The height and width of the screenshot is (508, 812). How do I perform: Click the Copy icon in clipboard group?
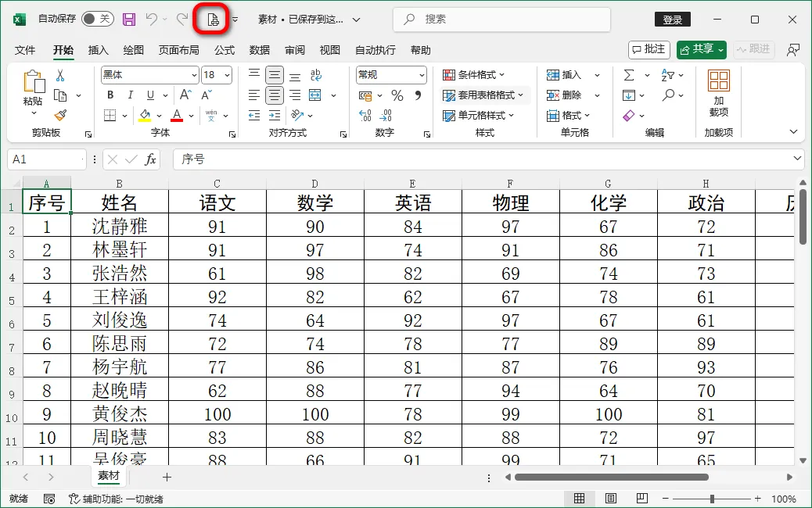click(x=60, y=95)
